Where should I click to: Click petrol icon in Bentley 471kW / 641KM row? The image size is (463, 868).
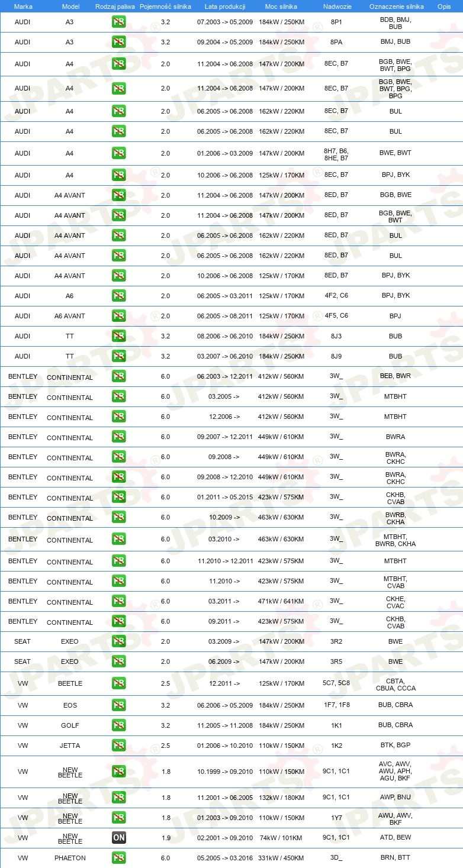118,601
